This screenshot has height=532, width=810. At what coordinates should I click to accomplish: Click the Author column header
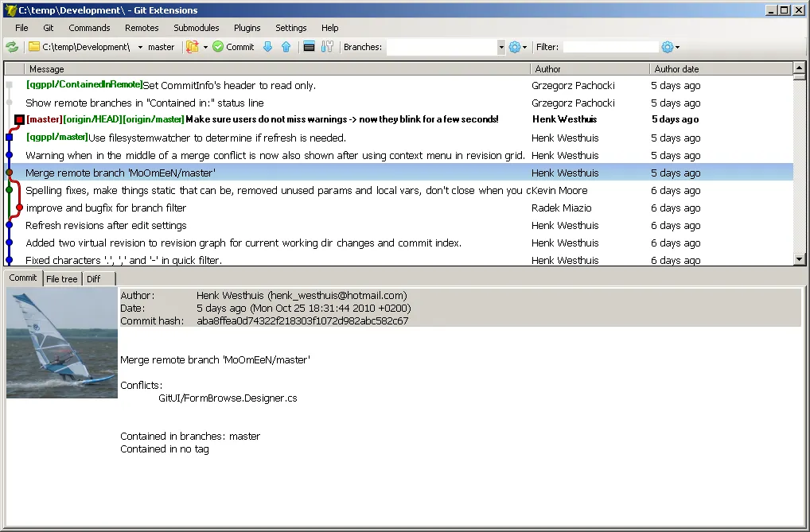coord(590,68)
